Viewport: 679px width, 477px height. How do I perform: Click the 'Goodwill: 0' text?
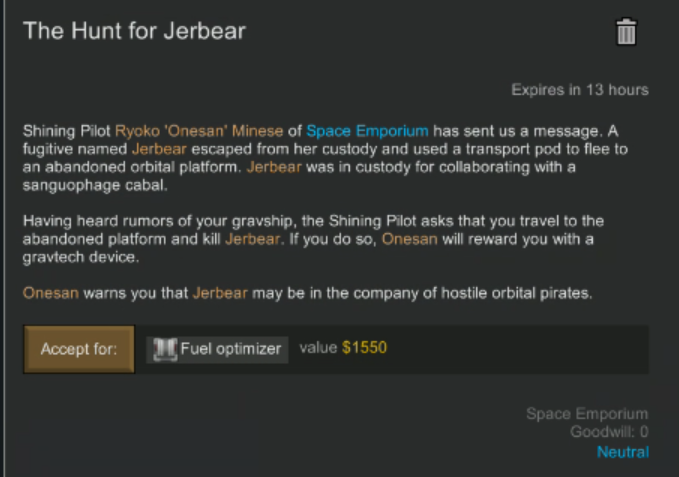[609, 432]
